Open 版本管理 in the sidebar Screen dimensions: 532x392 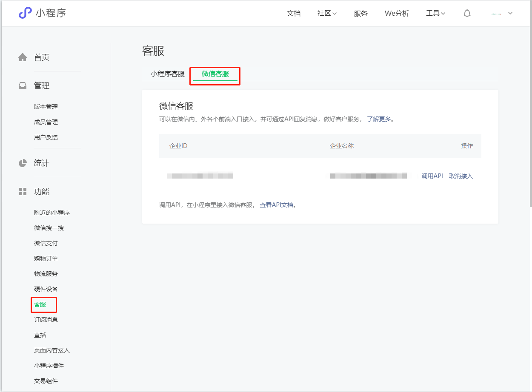pyautogui.click(x=46, y=107)
